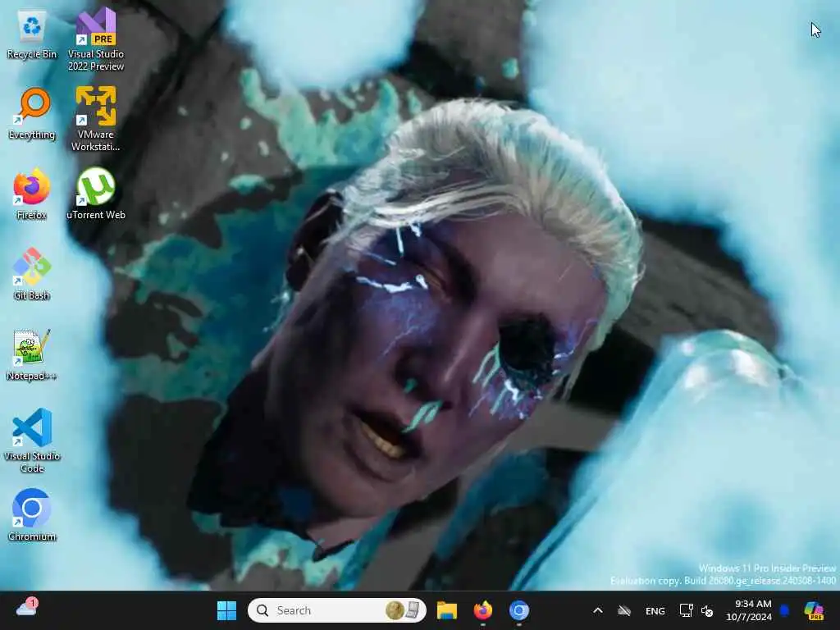Select VMware Workstation desktop shortcut
840x630 pixels.
pos(96,119)
